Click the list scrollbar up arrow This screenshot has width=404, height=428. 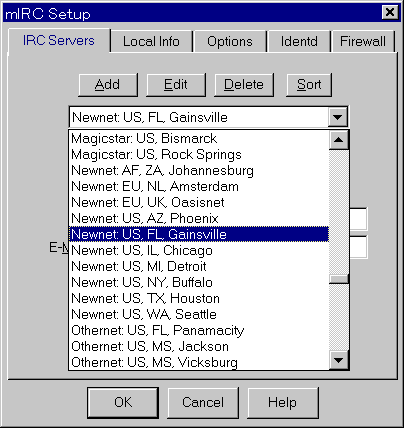[339, 140]
